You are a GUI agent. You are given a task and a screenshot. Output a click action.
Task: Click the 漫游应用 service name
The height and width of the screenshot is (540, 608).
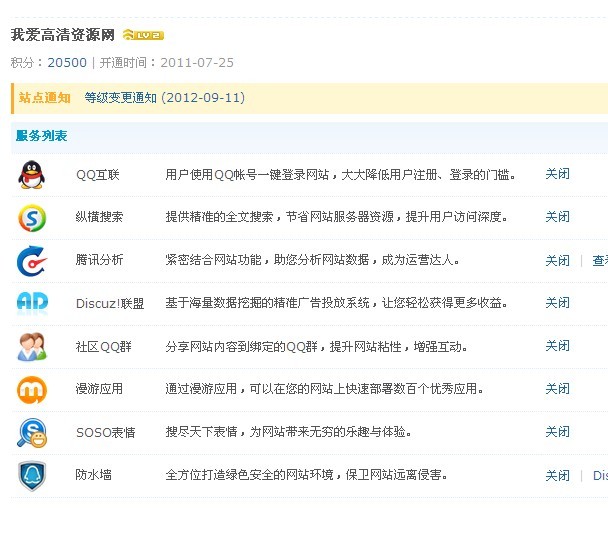[99, 389]
